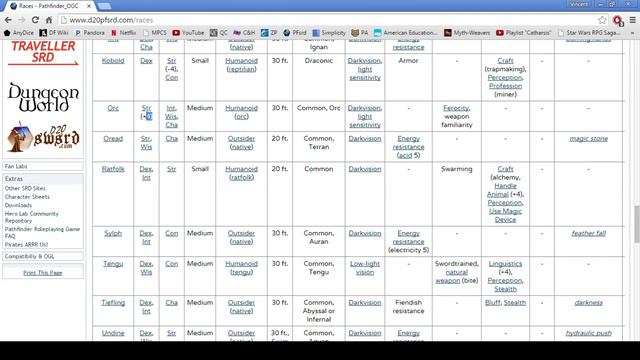The width and height of the screenshot is (640, 360).
Task: Open the Oread race link
Action: click(x=113, y=139)
